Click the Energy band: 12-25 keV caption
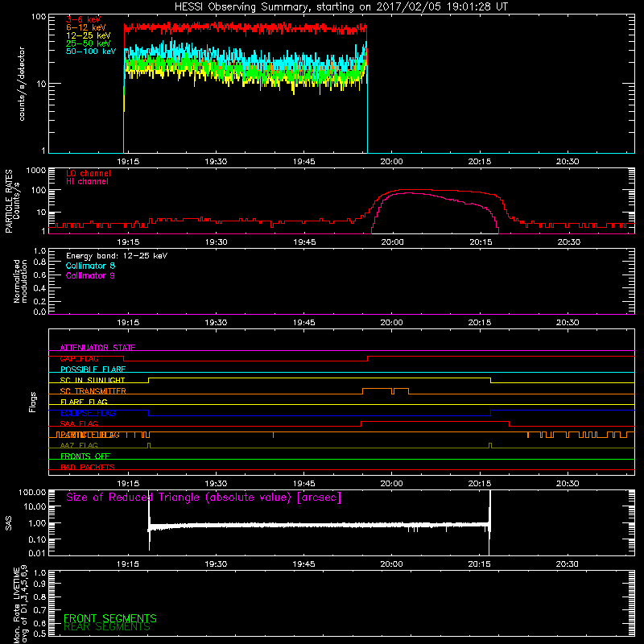 tap(117, 256)
